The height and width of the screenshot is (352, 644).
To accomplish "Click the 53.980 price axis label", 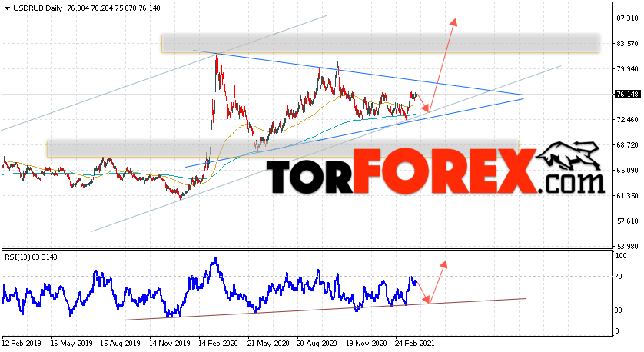I will pyautogui.click(x=627, y=247).
